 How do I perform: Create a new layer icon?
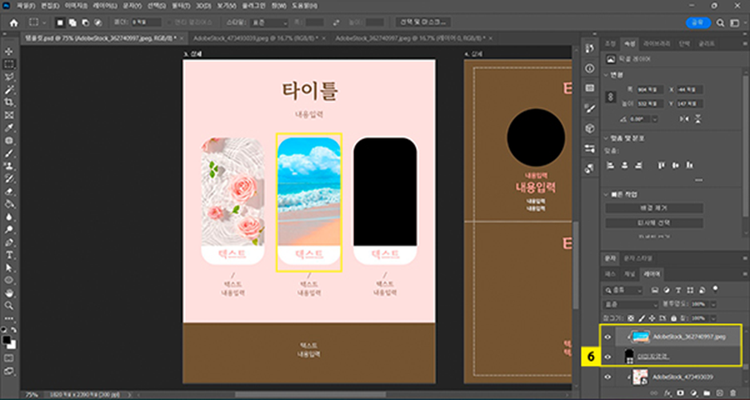coord(719,393)
